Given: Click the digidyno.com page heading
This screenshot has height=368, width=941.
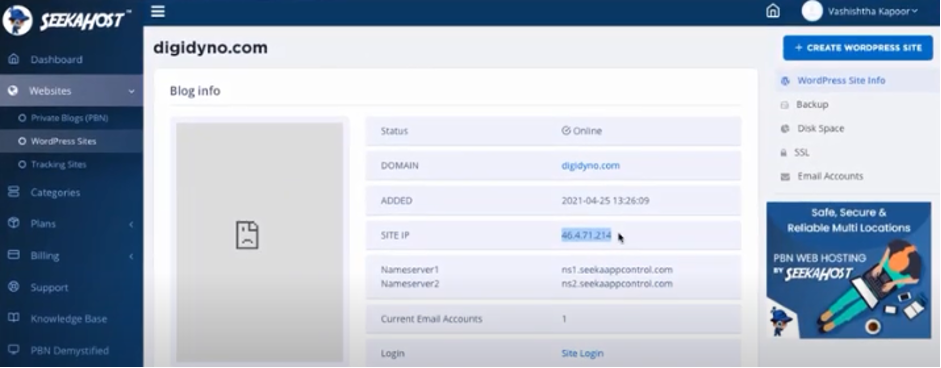Looking at the screenshot, I should point(211,48).
